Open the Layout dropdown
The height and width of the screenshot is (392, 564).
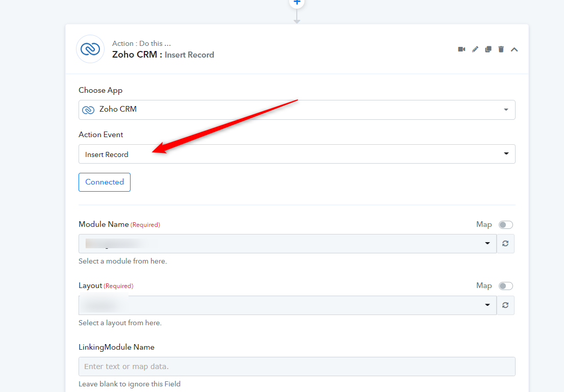point(288,305)
